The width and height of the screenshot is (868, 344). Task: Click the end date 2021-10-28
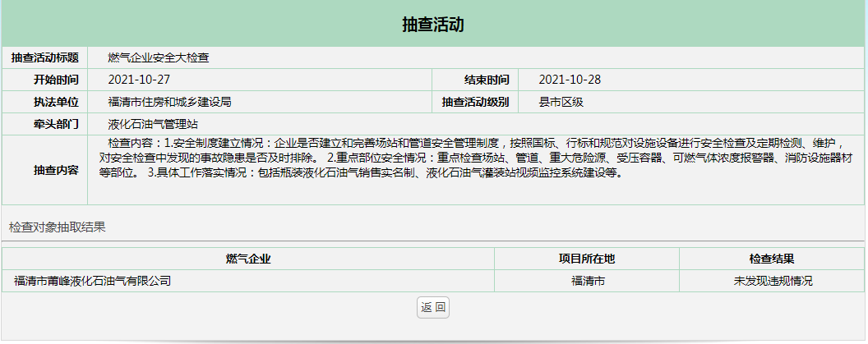pos(570,80)
